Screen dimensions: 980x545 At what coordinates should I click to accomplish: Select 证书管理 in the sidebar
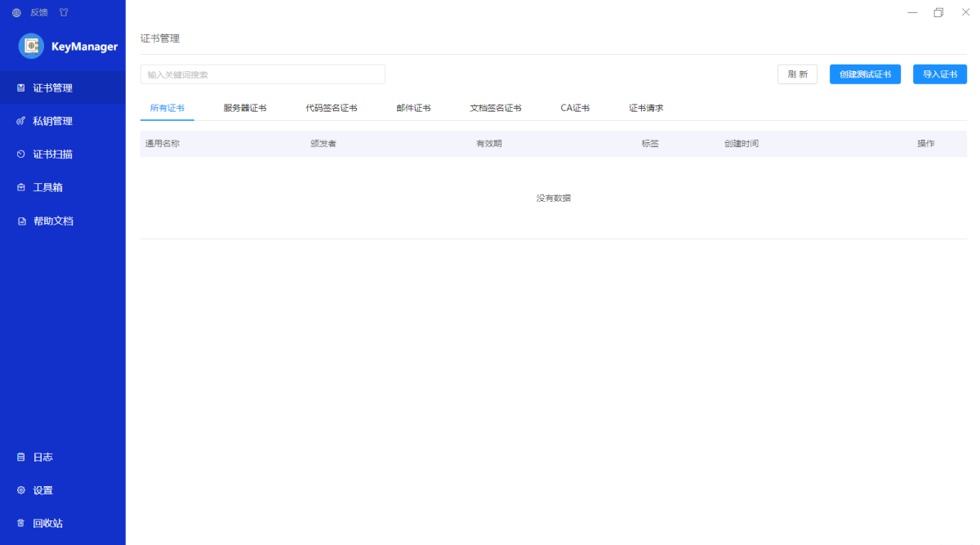point(52,87)
